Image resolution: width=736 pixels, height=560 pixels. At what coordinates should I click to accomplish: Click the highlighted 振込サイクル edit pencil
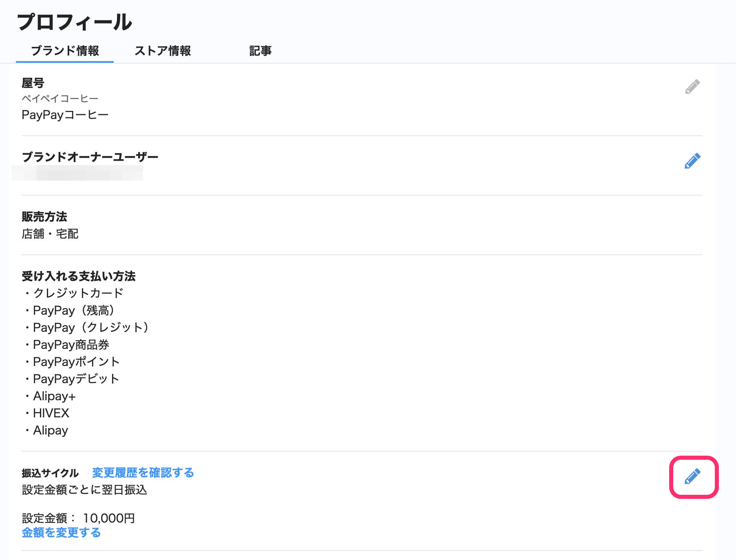click(x=692, y=476)
